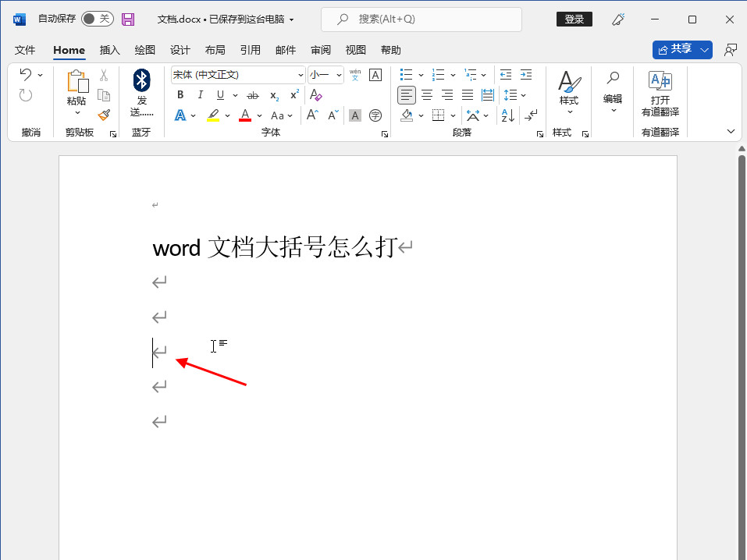747x560 pixels.
Task: Decrease font size with A˅ button
Action: 333,115
